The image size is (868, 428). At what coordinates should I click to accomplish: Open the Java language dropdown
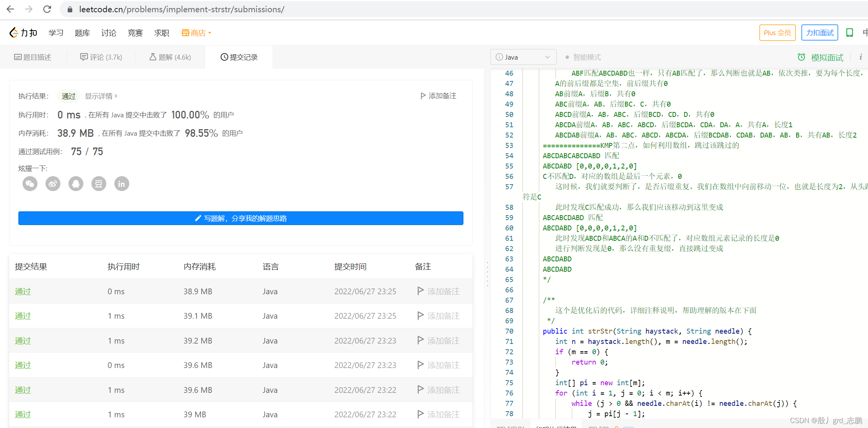point(523,57)
